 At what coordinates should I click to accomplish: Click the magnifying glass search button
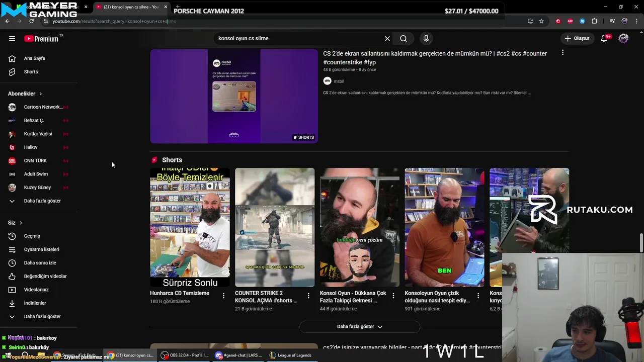pos(404,38)
